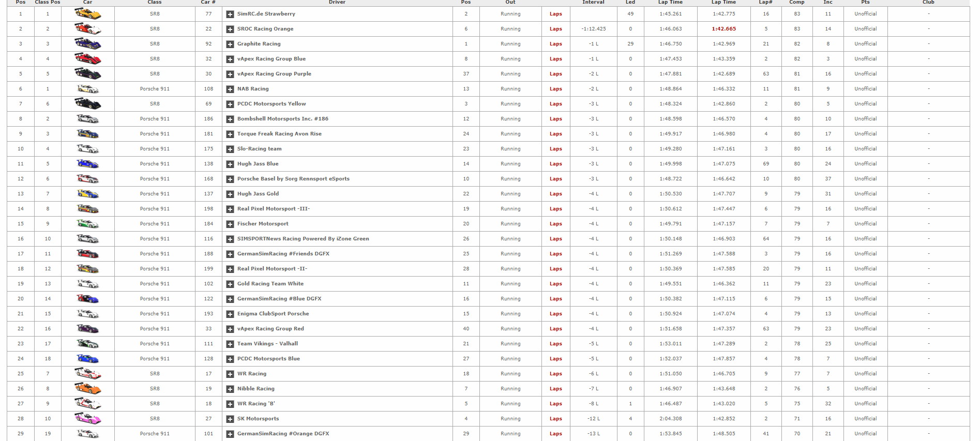Select team name Torque Freak Racing Avon Rise
The image size is (980, 441).
click(279, 134)
